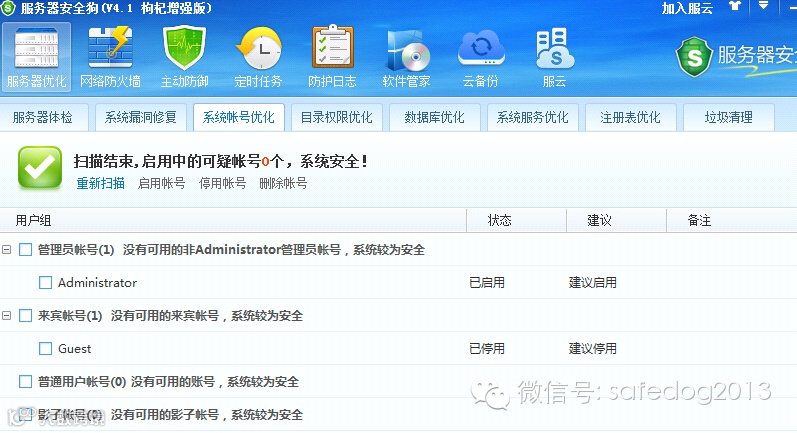Click the 服务器安全狗 shield logo at right
Image resolution: width=797 pixels, height=433 pixels.
tap(694, 57)
